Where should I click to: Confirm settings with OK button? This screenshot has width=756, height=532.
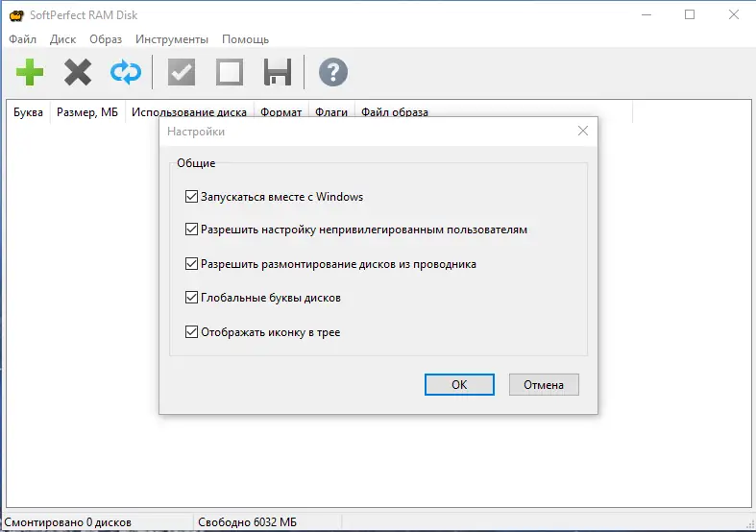pyautogui.click(x=459, y=384)
